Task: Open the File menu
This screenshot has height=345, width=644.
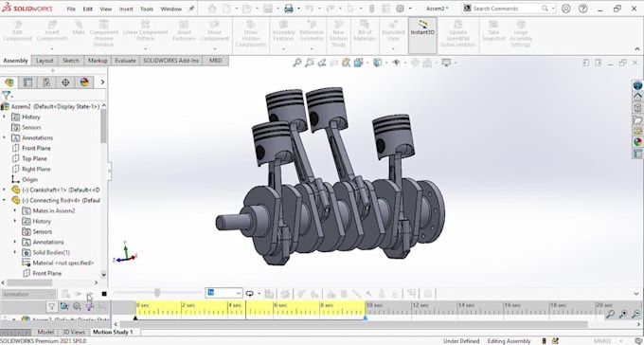Action: click(x=71, y=9)
